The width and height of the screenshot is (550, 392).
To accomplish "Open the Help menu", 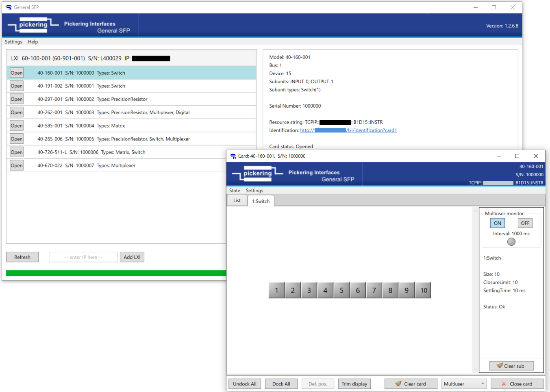I will [33, 42].
